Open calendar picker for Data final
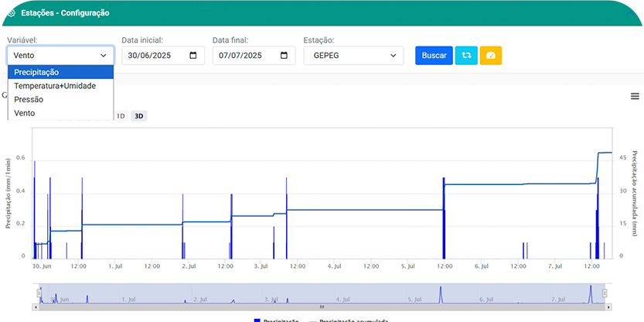Image resolution: width=644 pixels, height=322 pixels. click(x=284, y=56)
